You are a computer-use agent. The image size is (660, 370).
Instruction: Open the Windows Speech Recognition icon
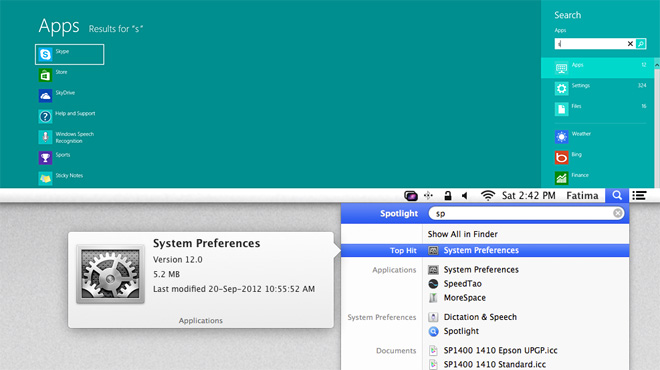(45, 137)
